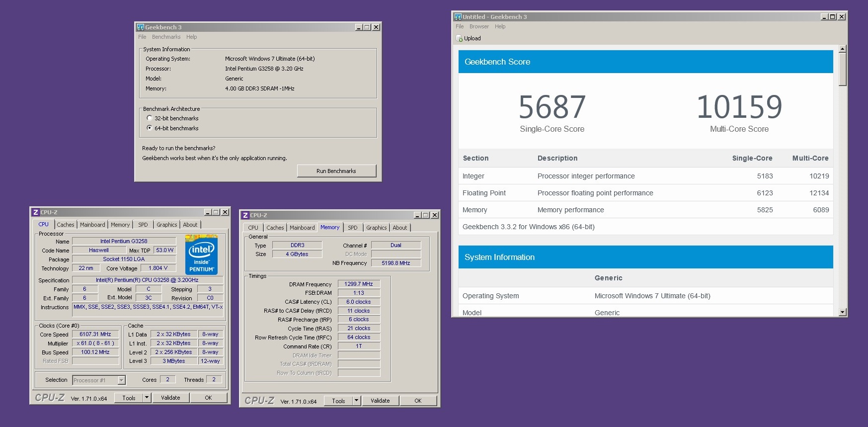Click the Level 3 cache 3 MBytes value
868x427 pixels.
174,361
